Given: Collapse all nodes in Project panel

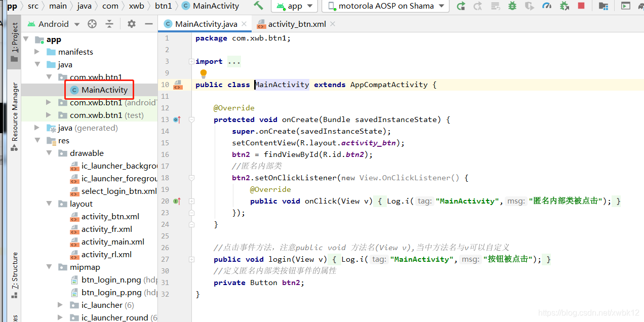Looking at the screenshot, I should (109, 24).
